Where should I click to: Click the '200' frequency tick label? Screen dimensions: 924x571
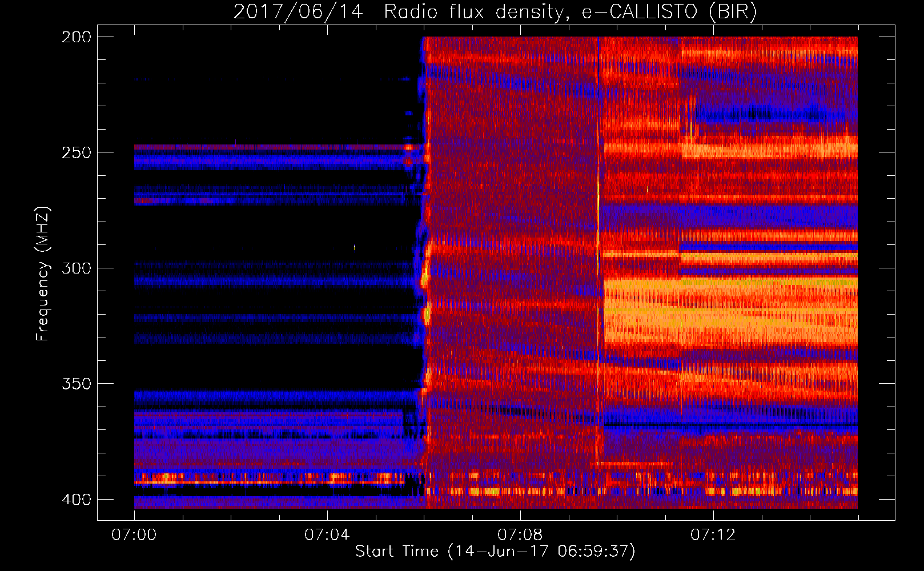77,37
